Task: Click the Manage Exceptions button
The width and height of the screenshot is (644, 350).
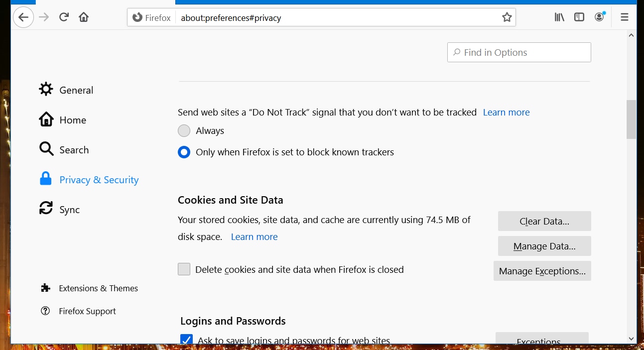Action: (542, 271)
